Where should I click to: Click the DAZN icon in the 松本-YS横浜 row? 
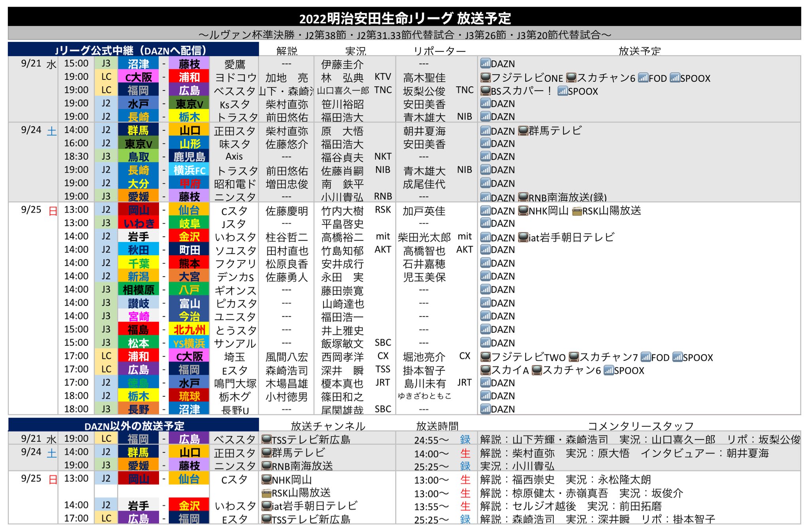coord(485,343)
